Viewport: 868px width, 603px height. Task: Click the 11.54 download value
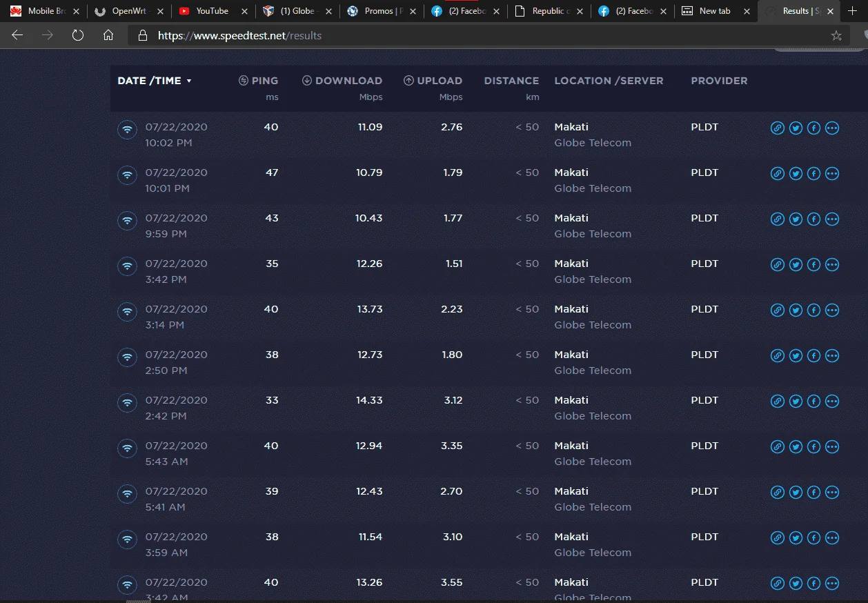coord(371,537)
